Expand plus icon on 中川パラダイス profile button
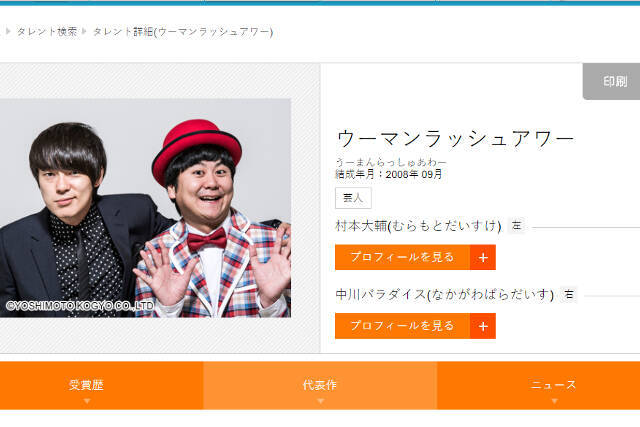Image resolution: width=640 pixels, height=427 pixels. (483, 326)
